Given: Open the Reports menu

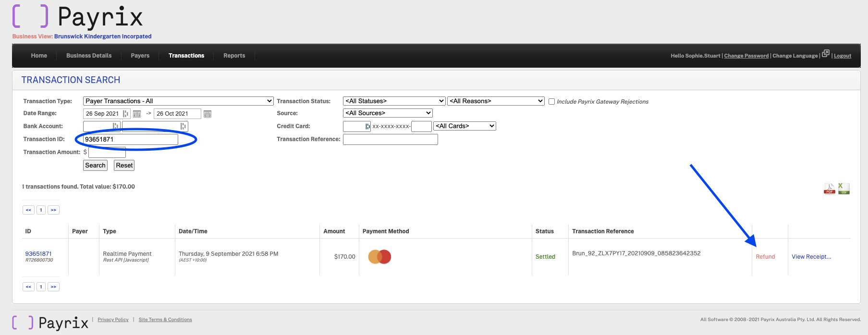Looking at the screenshot, I should pos(234,56).
